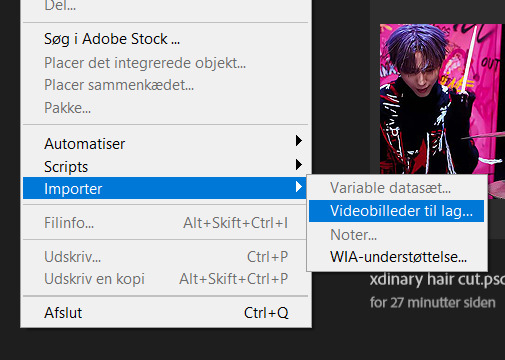Click the xdinary hair cut.psd file name

pos(437,279)
